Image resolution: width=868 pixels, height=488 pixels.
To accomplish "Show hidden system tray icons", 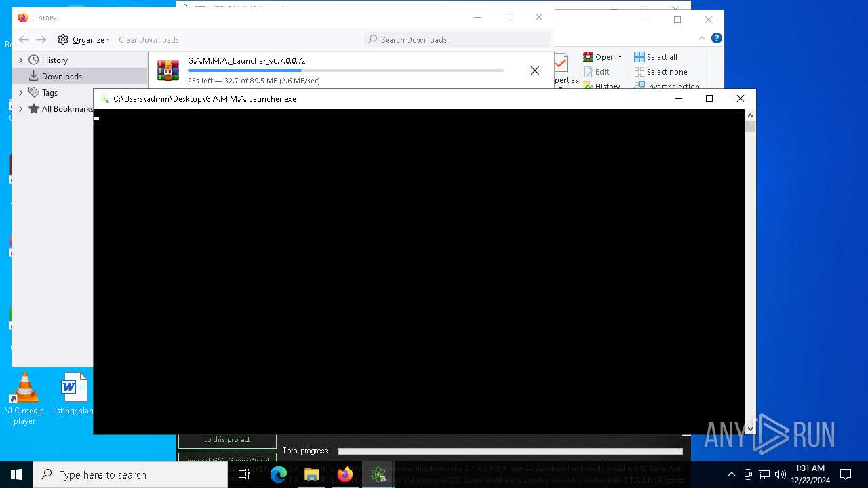I will click(731, 474).
